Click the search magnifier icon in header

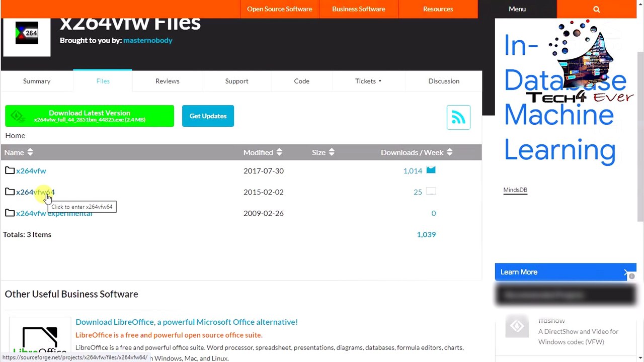pyautogui.click(x=596, y=9)
